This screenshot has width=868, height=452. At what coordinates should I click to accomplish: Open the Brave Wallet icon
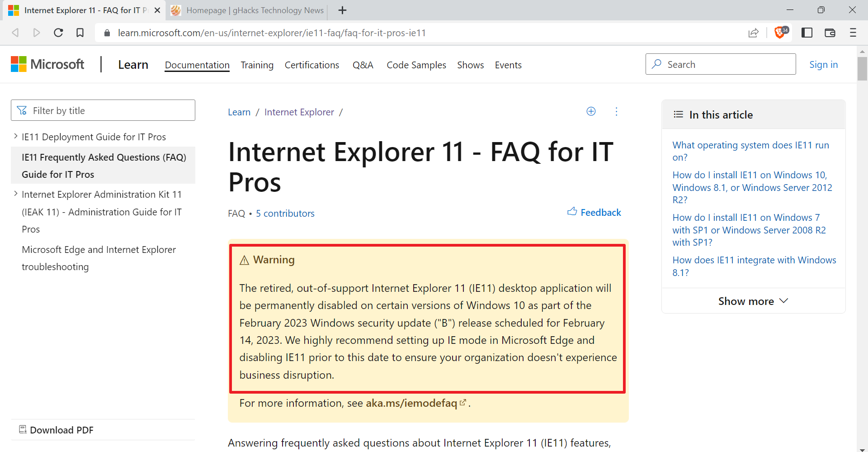pos(830,33)
